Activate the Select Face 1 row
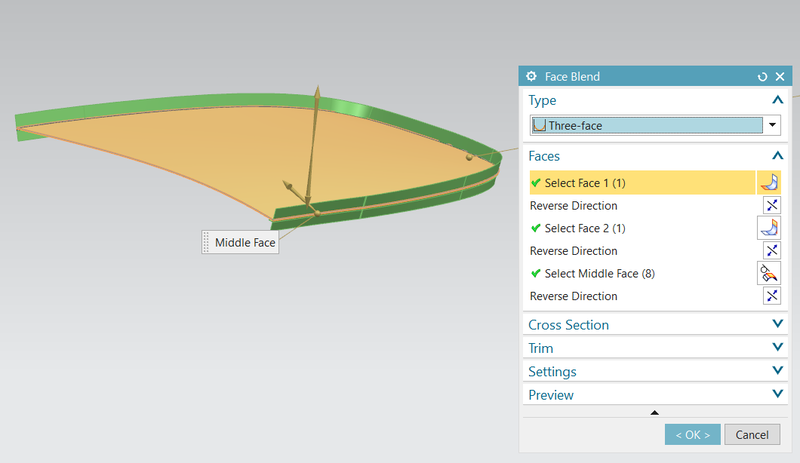 pyautogui.click(x=642, y=183)
